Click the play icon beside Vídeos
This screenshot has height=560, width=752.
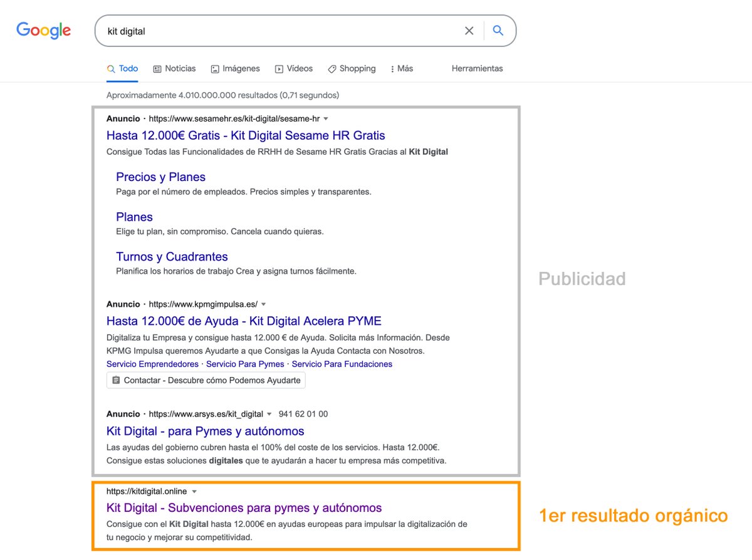click(x=279, y=69)
